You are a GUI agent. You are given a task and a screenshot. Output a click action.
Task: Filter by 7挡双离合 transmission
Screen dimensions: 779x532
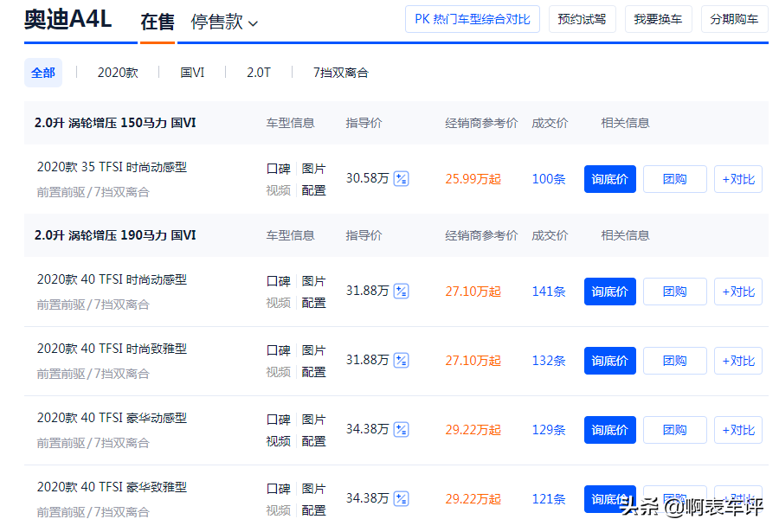click(340, 73)
